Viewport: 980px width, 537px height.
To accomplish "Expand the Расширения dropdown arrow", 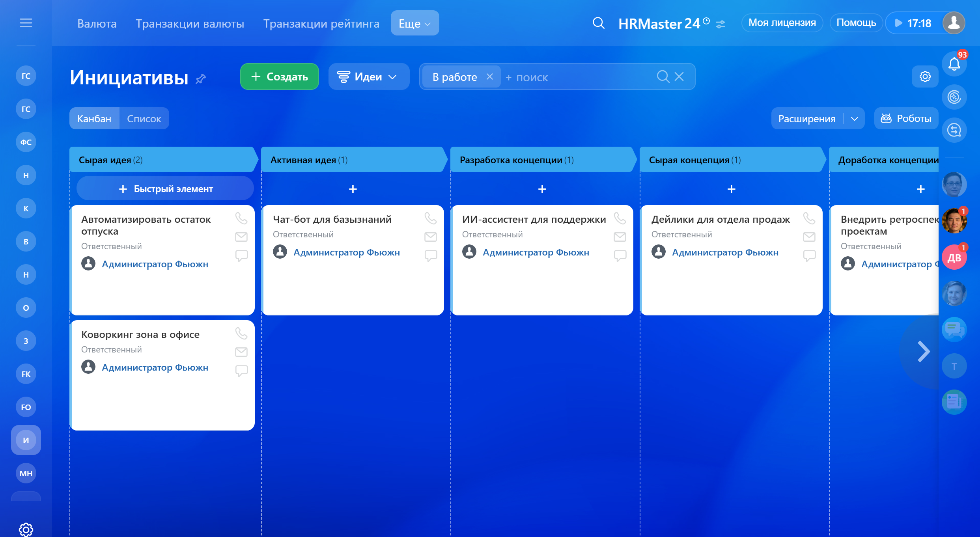I will [855, 119].
